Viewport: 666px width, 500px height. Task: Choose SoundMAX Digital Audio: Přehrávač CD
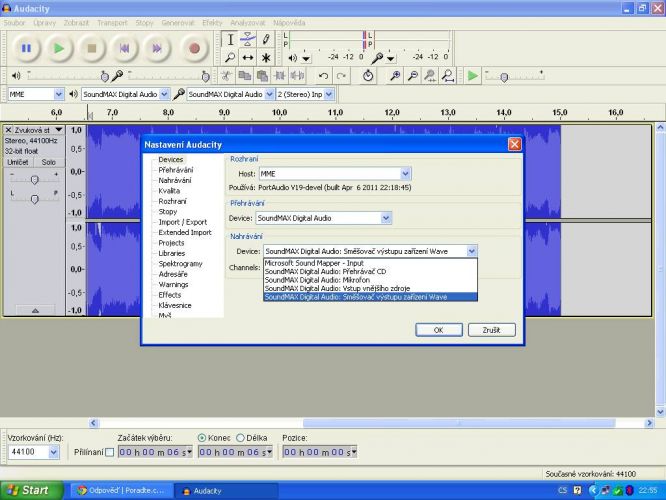point(370,271)
